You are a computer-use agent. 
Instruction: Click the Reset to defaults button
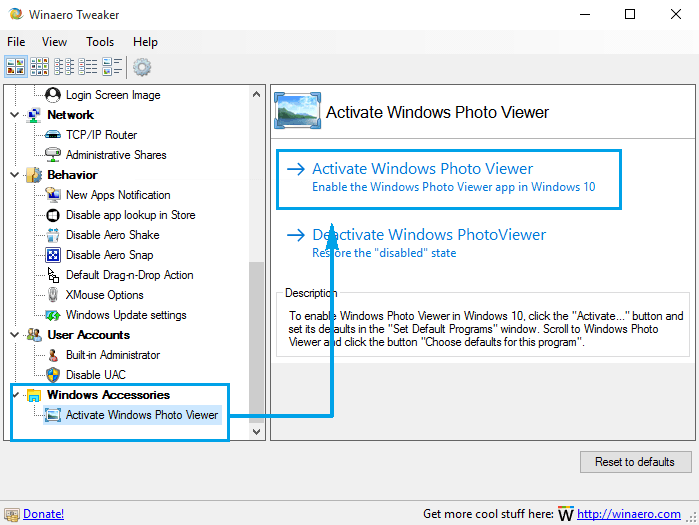(635, 462)
